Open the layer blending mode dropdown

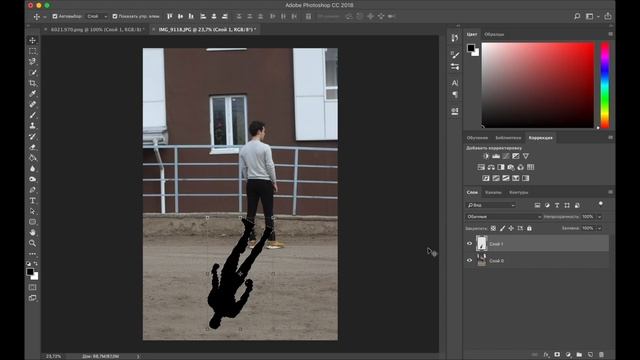503,217
